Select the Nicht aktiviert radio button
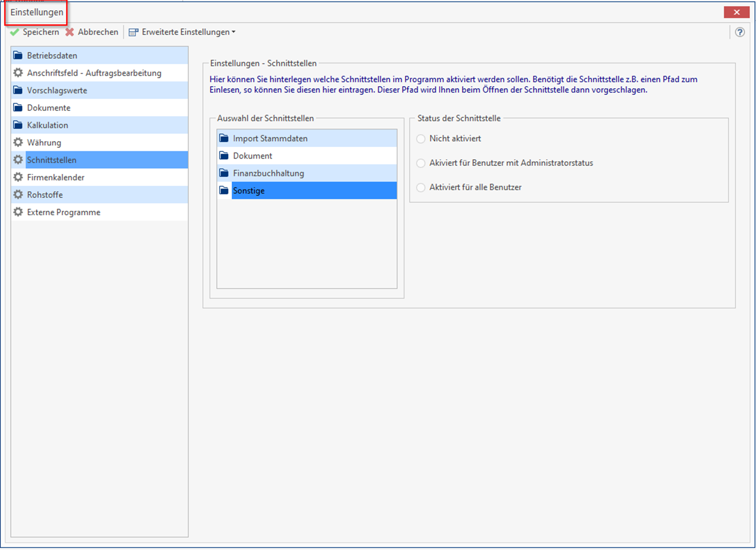This screenshot has height=550, width=756. pyautogui.click(x=421, y=139)
